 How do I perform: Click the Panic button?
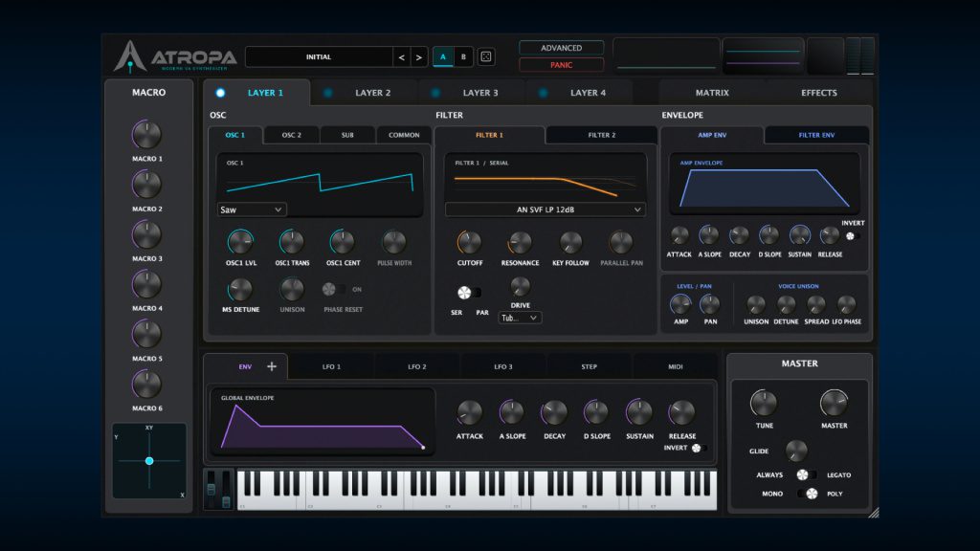561,65
